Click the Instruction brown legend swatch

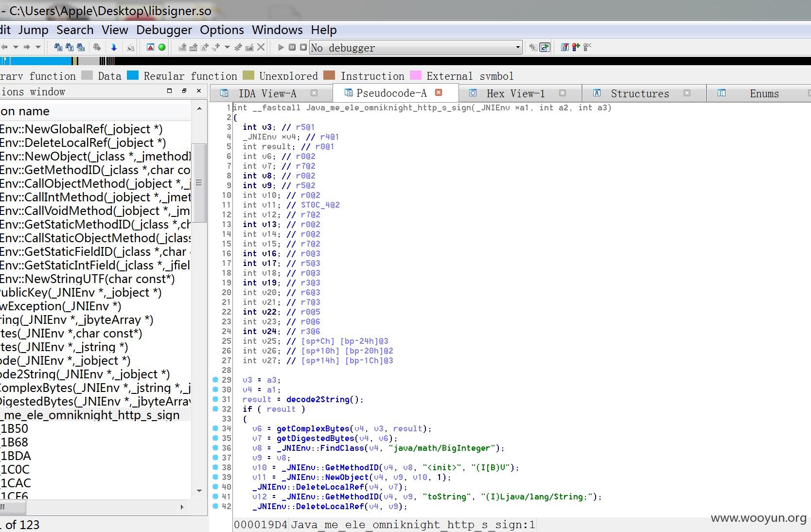click(329, 75)
